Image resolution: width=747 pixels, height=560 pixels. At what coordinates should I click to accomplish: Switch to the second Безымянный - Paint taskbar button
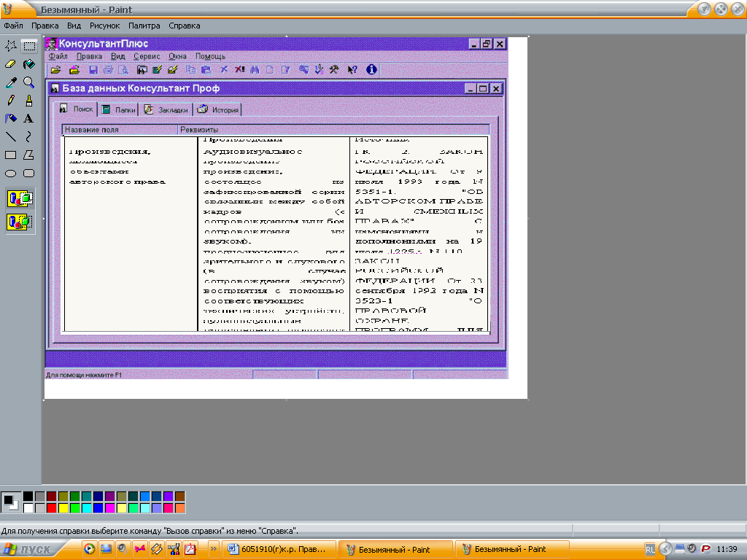point(512,550)
